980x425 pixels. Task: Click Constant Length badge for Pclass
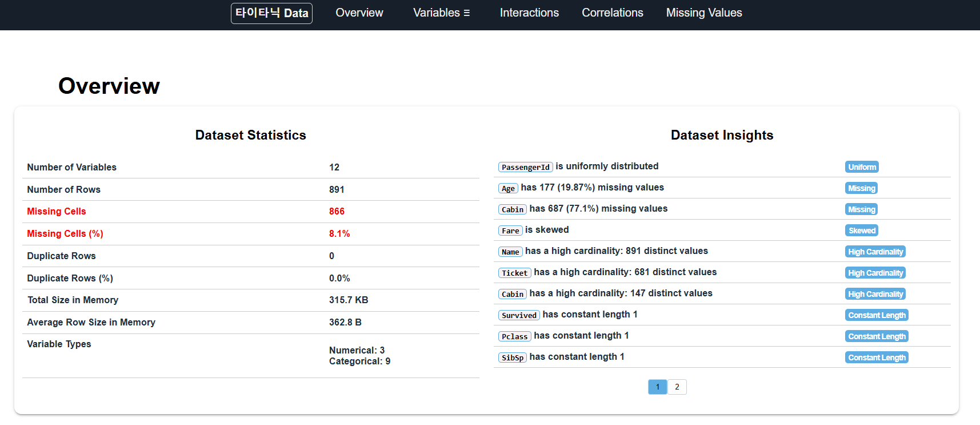pyautogui.click(x=877, y=336)
